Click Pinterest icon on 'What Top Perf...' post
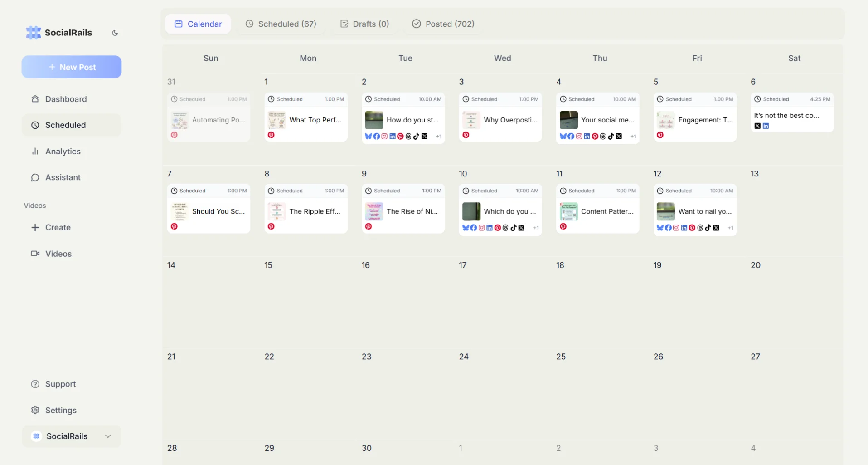 coord(271,135)
